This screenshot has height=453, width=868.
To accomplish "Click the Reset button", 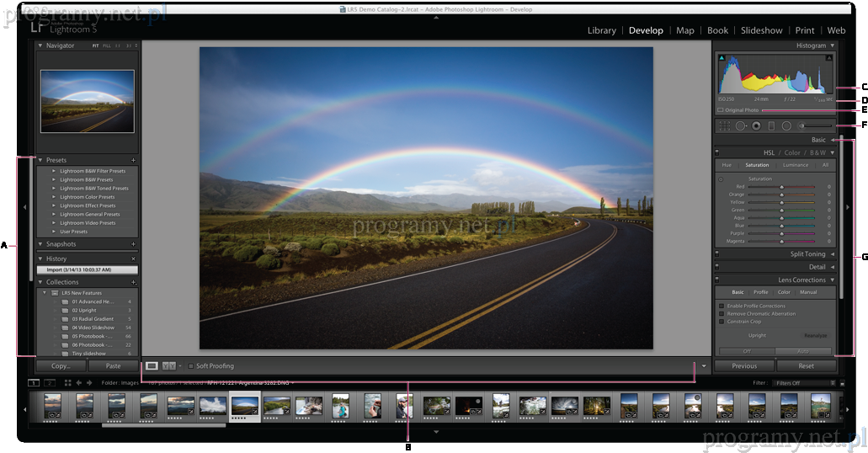I will point(806,366).
